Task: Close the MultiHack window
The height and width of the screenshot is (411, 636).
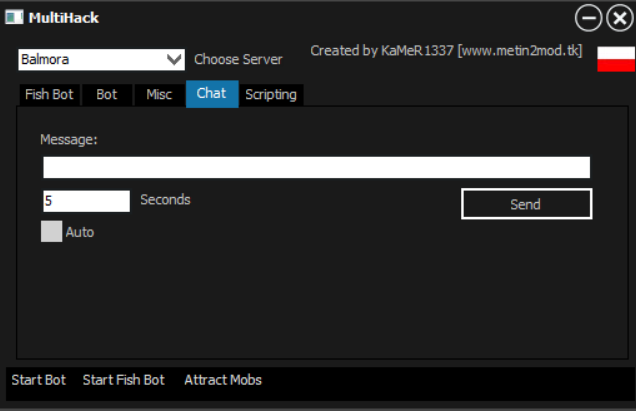Action: [620, 18]
